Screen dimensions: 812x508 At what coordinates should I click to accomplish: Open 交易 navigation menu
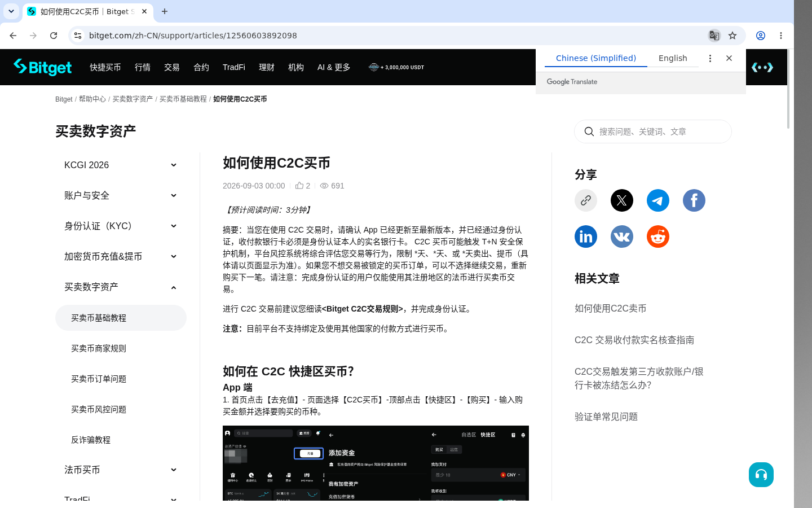coord(172,67)
